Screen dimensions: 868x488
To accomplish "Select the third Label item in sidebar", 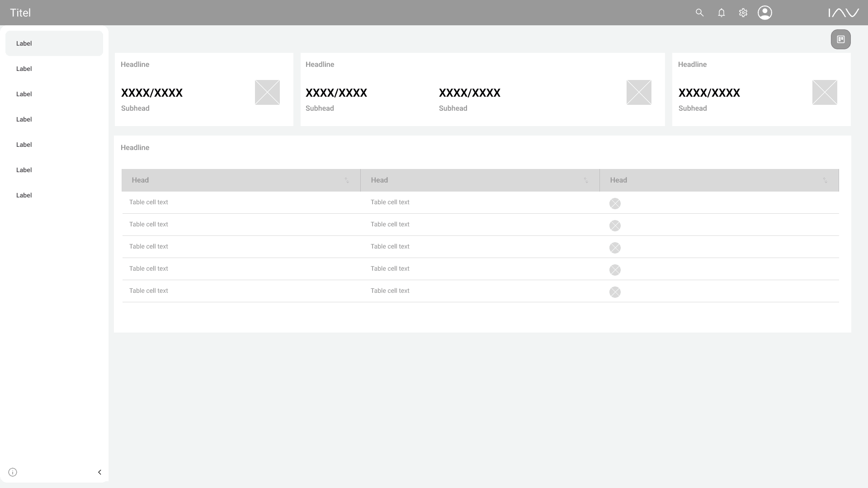I will click(x=54, y=94).
